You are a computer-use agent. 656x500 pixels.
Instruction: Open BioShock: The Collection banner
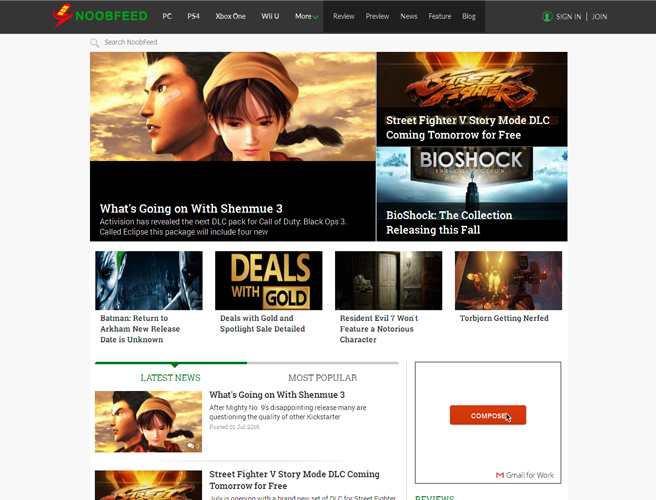(472, 194)
